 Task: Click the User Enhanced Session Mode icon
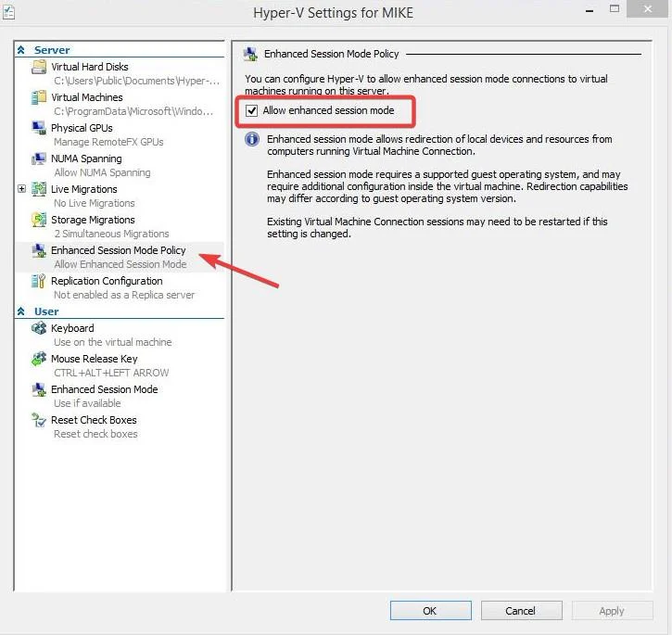(x=39, y=389)
